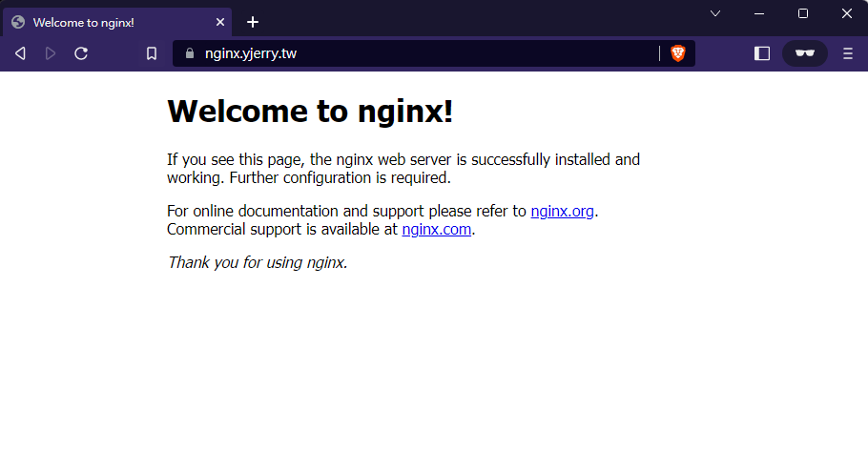Viewport: 868px width, 451px height.
Task: Close the 'Welcome to nginx!' tab
Action: 220,22
